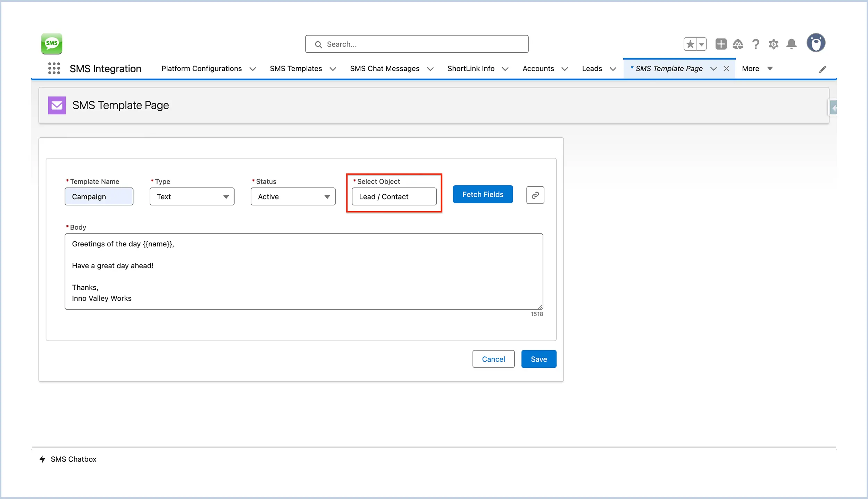
Task: Open the Salesforce App Launcher grid
Action: pos(54,68)
